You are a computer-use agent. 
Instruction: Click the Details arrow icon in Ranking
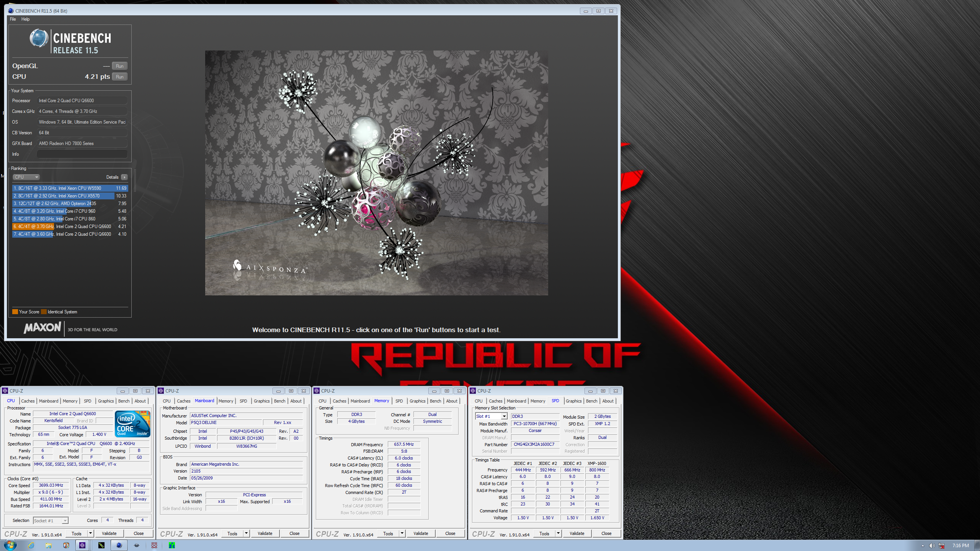tap(124, 177)
